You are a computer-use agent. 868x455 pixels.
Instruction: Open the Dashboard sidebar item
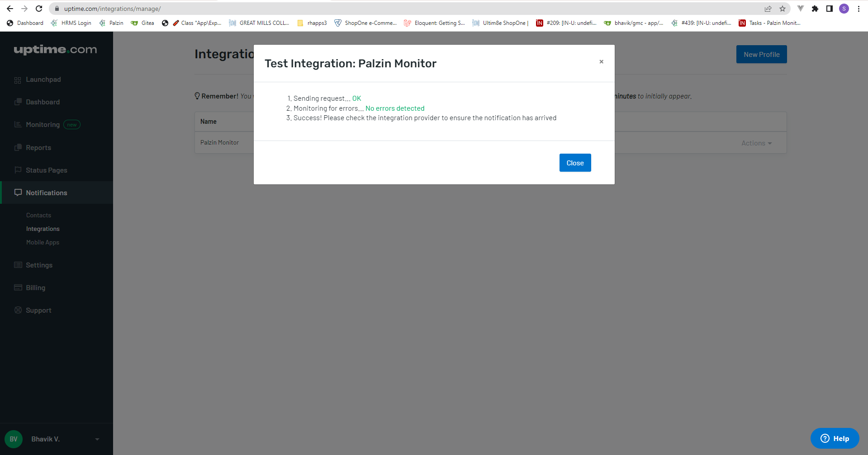(43, 102)
